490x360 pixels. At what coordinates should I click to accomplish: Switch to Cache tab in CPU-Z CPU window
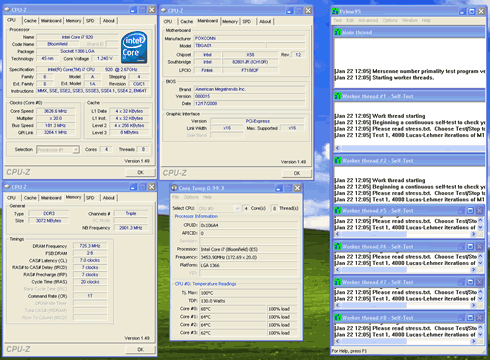(x=30, y=21)
